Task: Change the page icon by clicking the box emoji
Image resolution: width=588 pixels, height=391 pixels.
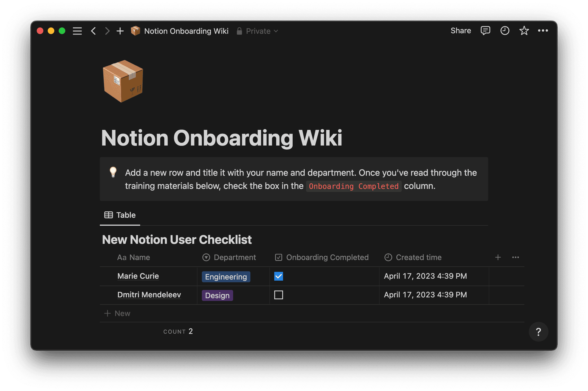Action: (x=123, y=82)
